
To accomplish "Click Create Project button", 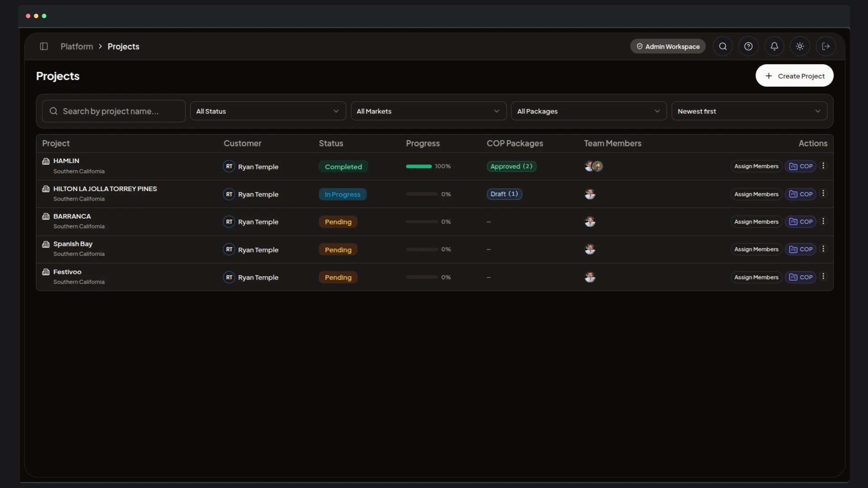I will (x=794, y=76).
